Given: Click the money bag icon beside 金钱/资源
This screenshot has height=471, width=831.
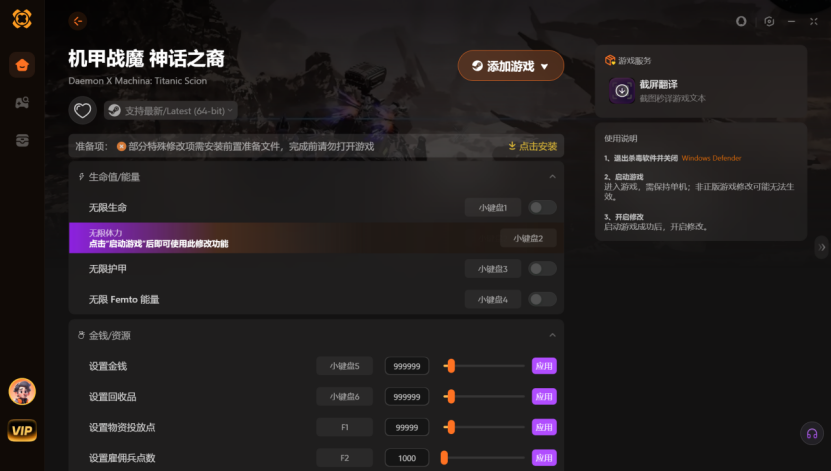Looking at the screenshot, I should (x=81, y=335).
